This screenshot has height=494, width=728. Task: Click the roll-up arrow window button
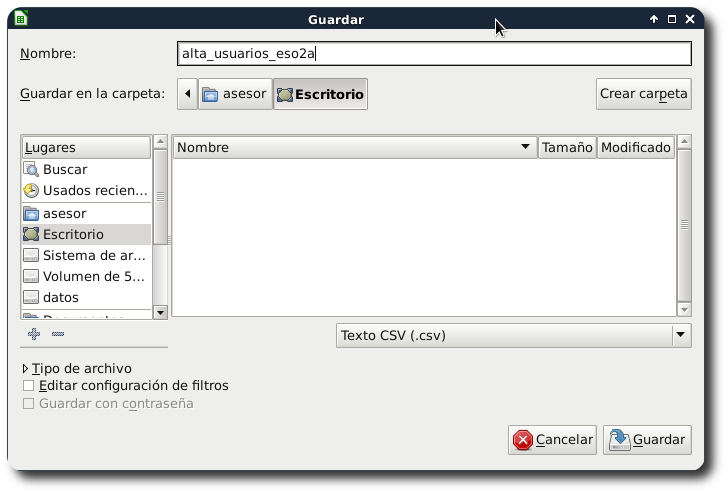click(654, 19)
